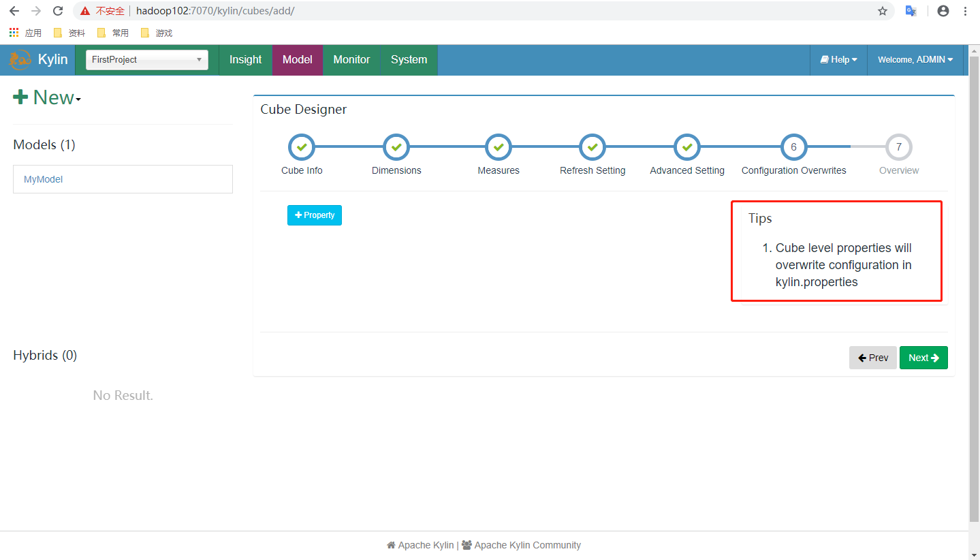This screenshot has height=560, width=980.
Task: Click the Cube Designer title
Action: click(x=304, y=110)
